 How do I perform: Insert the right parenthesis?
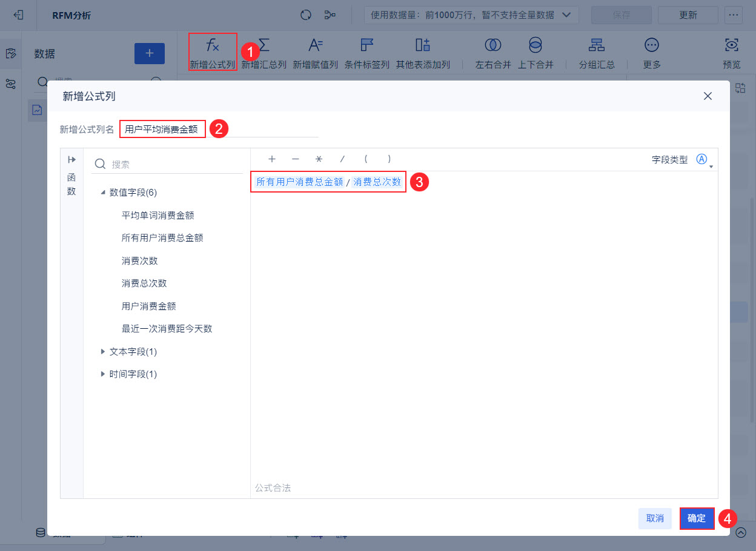click(389, 159)
